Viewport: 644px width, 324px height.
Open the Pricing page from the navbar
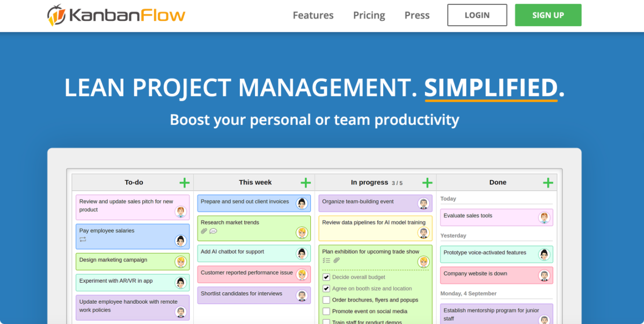pyautogui.click(x=369, y=15)
